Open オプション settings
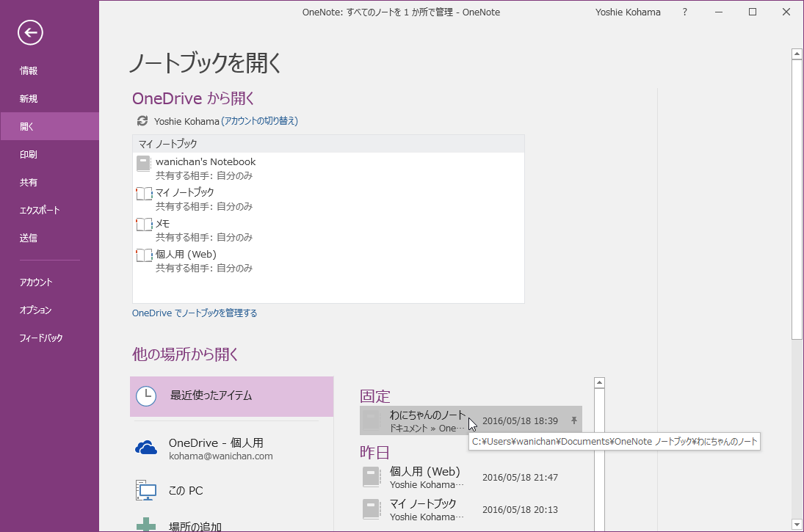Viewport: 804px width, 532px height. [50, 310]
